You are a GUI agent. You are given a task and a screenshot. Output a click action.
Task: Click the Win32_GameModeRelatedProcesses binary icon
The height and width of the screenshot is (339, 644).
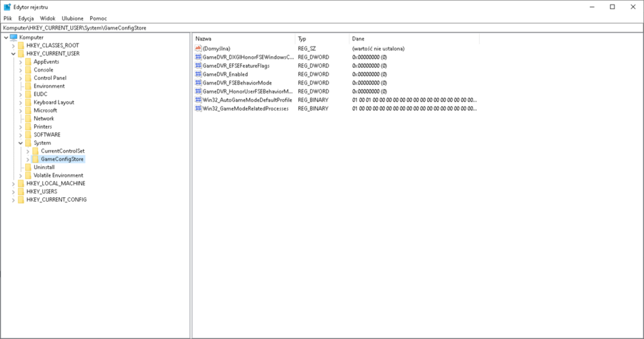pyautogui.click(x=198, y=108)
